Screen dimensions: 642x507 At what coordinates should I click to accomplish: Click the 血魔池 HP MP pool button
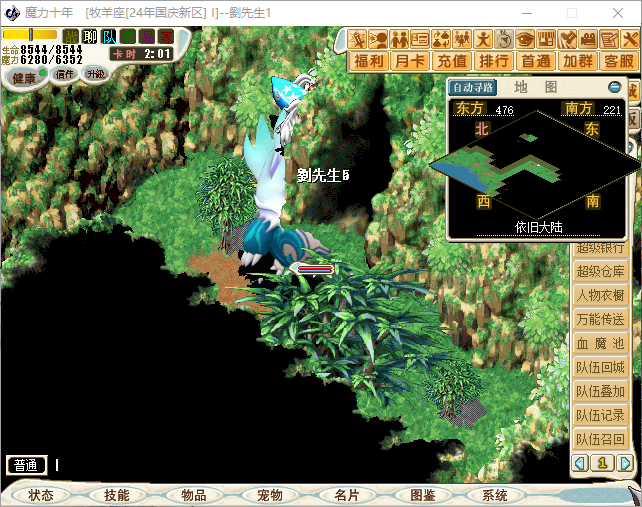(600, 343)
